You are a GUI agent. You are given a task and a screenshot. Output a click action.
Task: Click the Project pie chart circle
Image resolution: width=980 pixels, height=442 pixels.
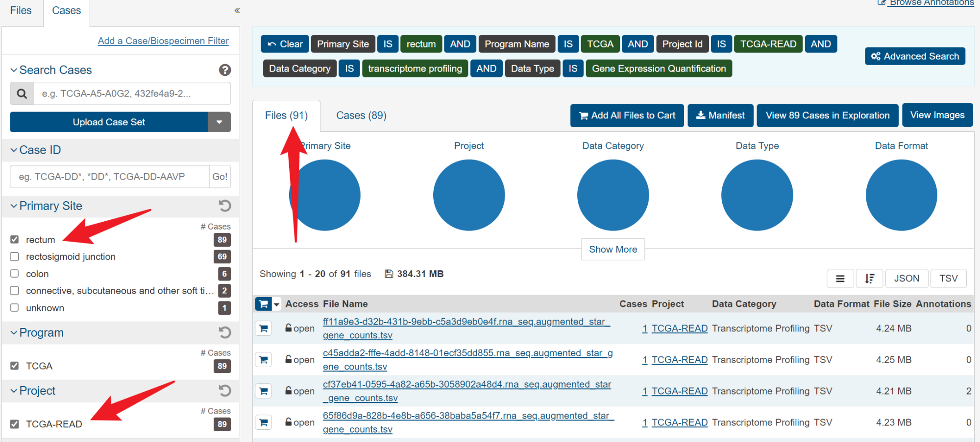click(469, 195)
